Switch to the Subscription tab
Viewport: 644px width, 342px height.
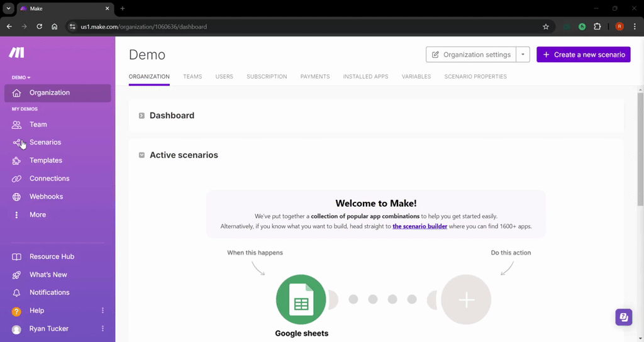[267, 76]
